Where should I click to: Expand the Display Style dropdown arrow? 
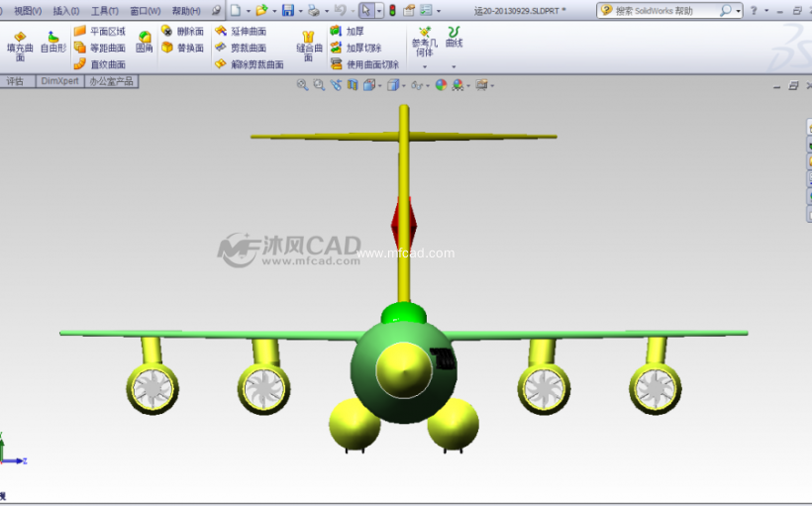(403, 86)
